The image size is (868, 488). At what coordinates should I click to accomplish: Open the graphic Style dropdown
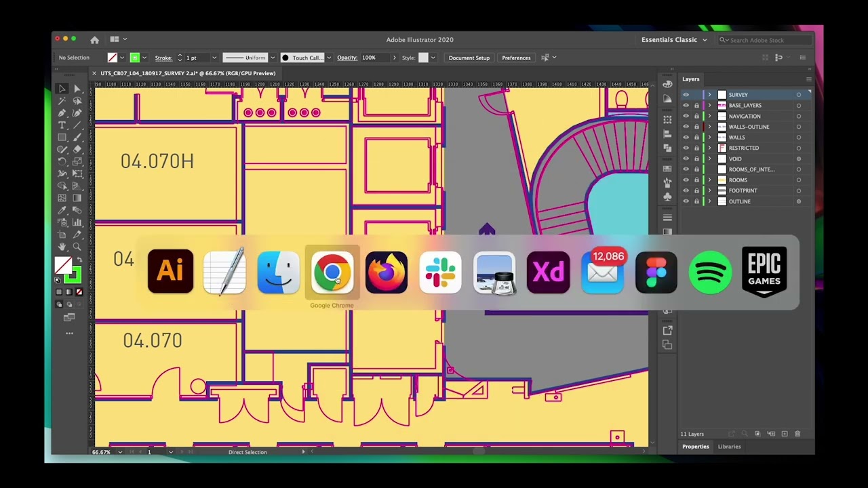click(433, 58)
